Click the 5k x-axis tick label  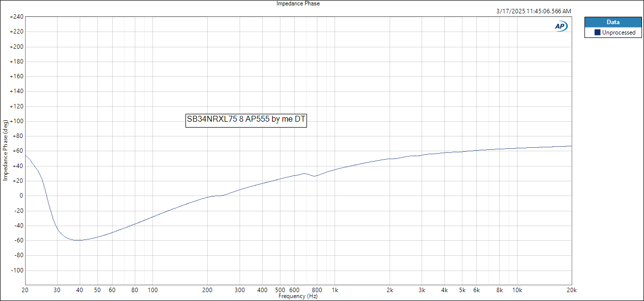(x=462, y=290)
